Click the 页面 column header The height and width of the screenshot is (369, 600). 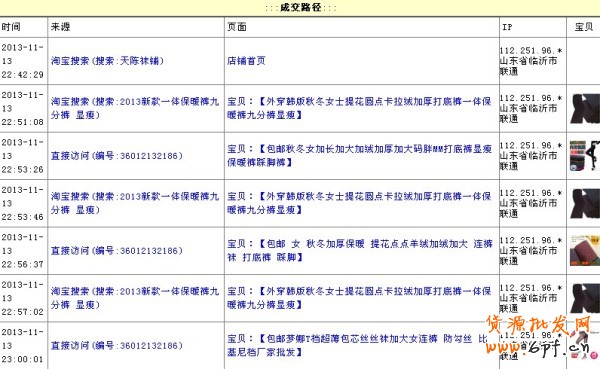[237, 27]
